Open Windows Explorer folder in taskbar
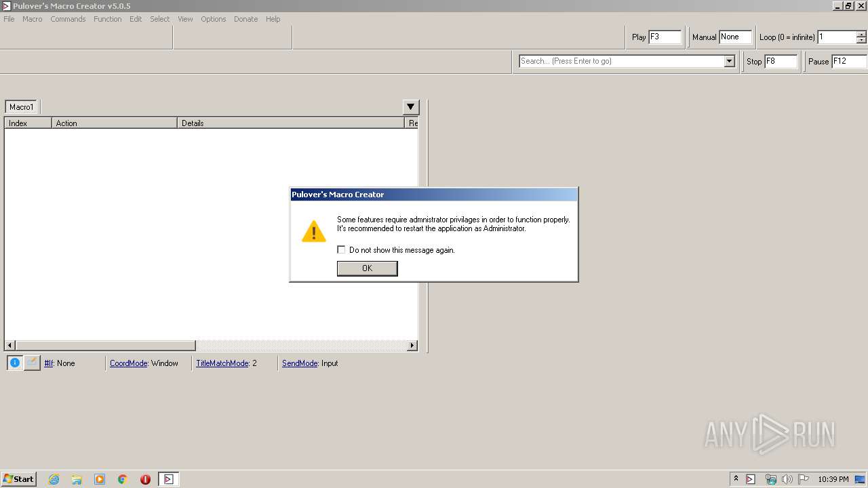The height and width of the screenshot is (488, 868). point(77,479)
